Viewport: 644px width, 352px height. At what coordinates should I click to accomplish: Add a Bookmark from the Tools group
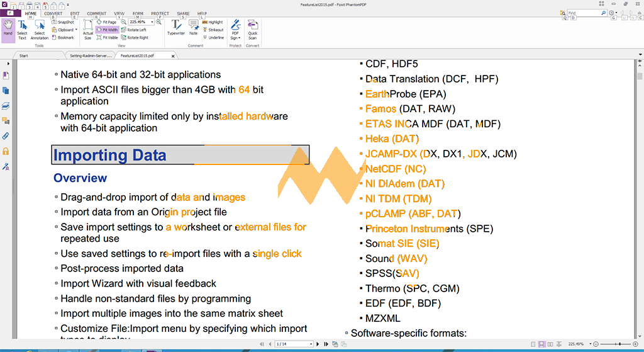pyautogui.click(x=63, y=37)
